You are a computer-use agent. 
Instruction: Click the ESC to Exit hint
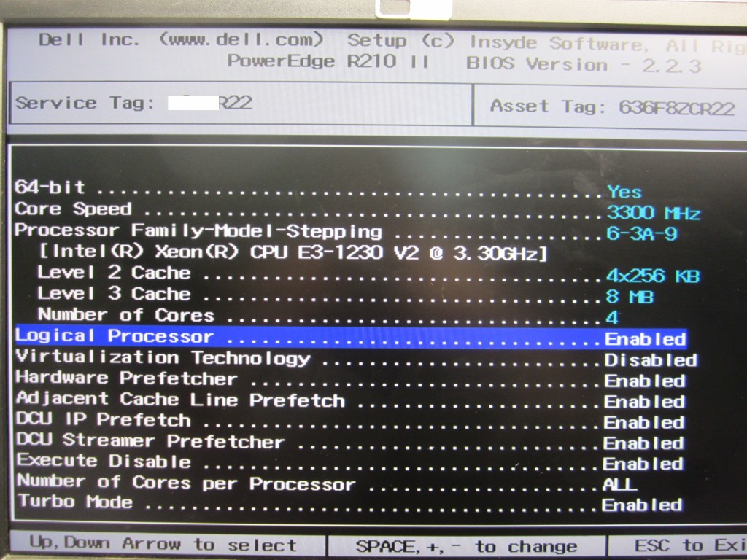coord(690,545)
